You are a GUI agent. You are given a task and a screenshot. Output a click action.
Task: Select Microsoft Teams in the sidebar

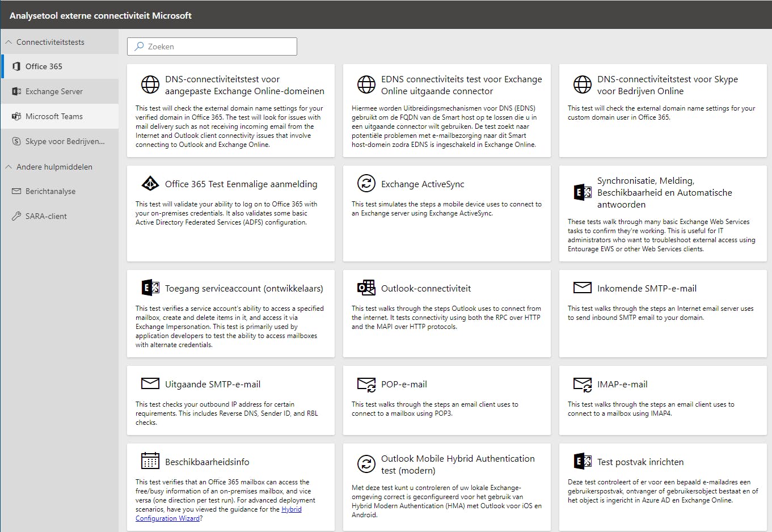[60, 116]
